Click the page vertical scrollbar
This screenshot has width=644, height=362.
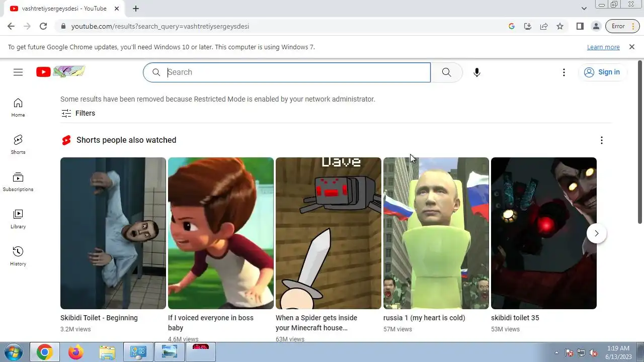coord(640,142)
